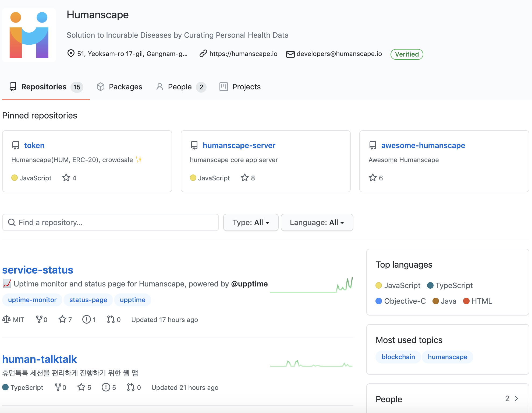Click the Find a repository search field
The height and width of the screenshot is (413, 532).
(111, 222)
